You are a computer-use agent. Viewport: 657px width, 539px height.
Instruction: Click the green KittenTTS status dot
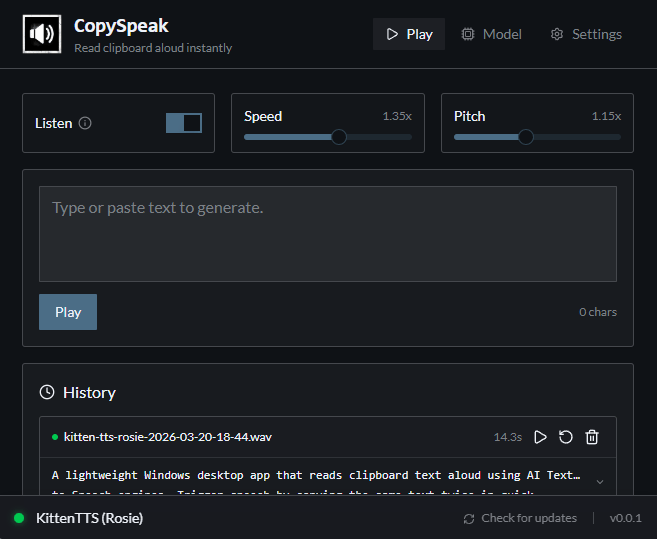tap(19, 518)
